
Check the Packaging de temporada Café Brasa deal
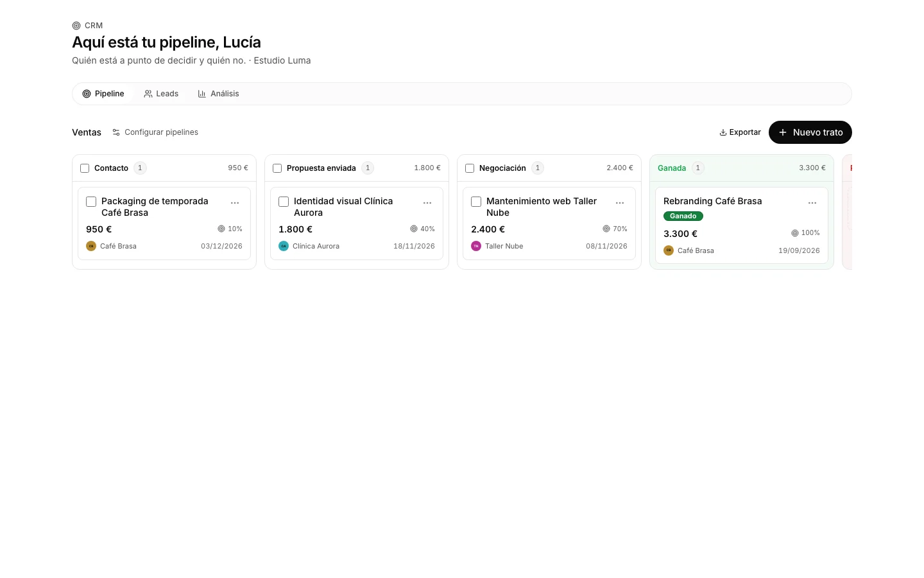pos(91,202)
